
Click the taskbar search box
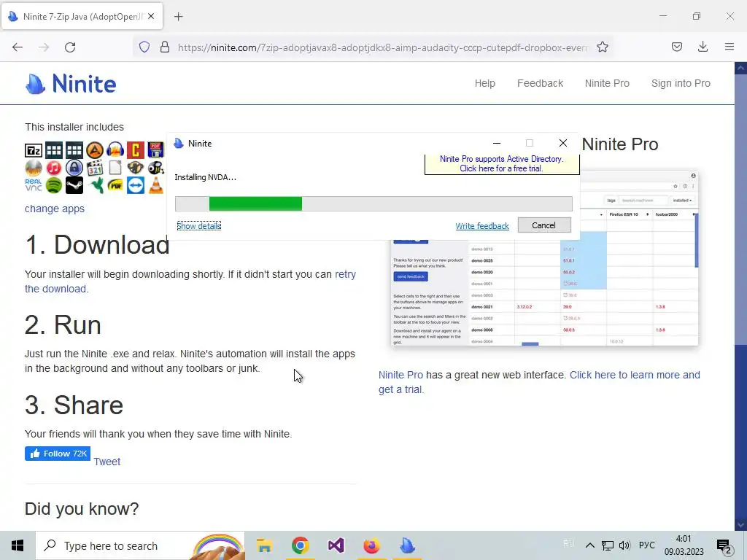140,545
